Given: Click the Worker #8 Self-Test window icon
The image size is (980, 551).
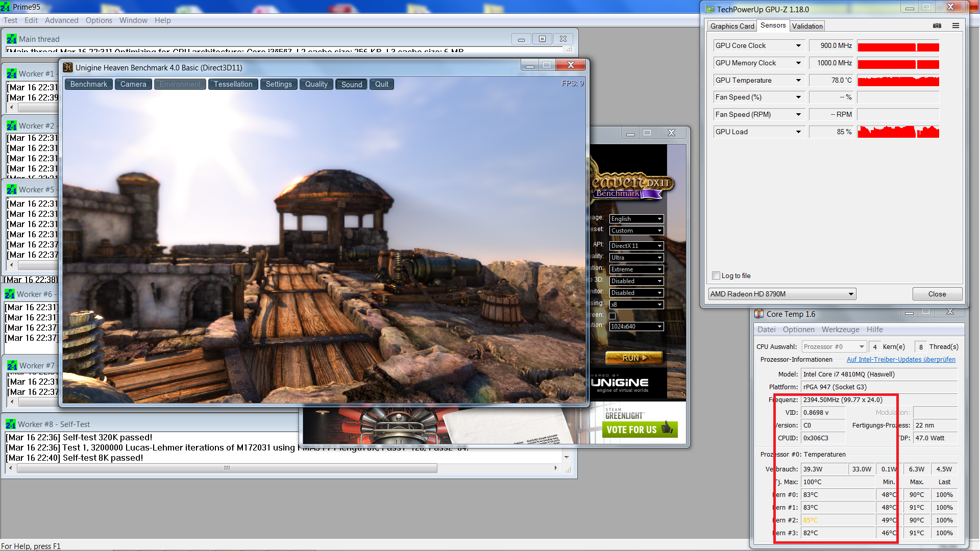Looking at the screenshot, I should pyautogui.click(x=11, y=424).
